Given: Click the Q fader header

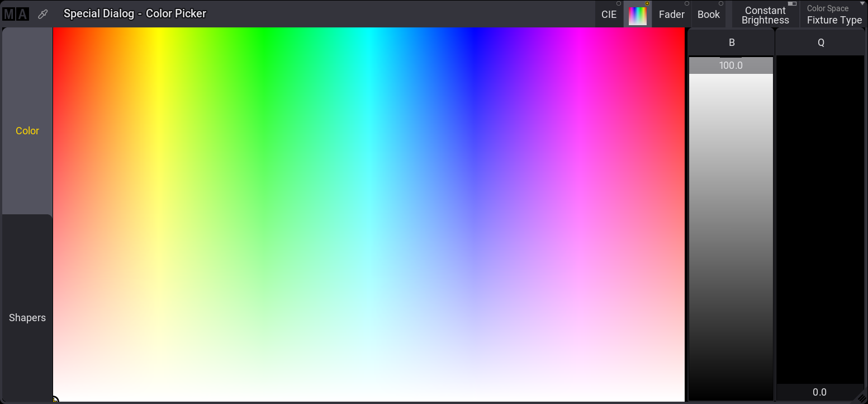Looking at the screenshot, I should (820, 43).
